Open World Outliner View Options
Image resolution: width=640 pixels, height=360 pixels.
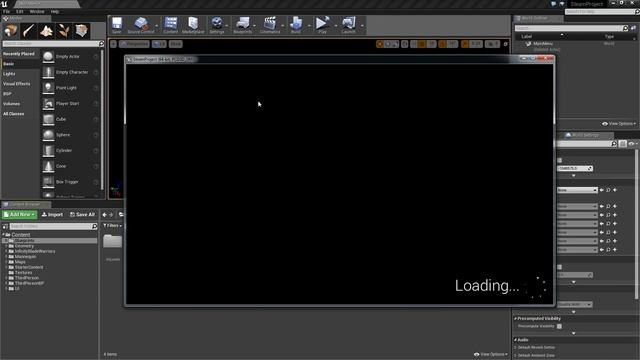(x=619, y=124)
